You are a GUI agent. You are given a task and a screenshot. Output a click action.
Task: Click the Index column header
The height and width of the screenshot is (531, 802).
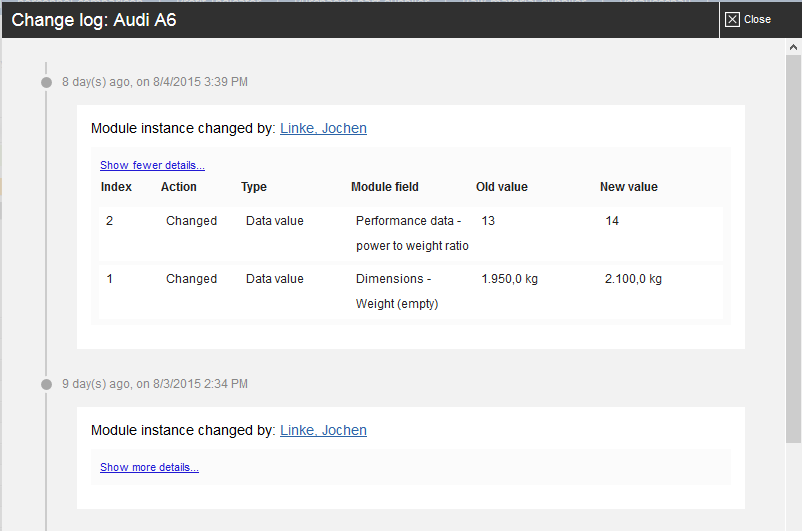pos(116,187)
